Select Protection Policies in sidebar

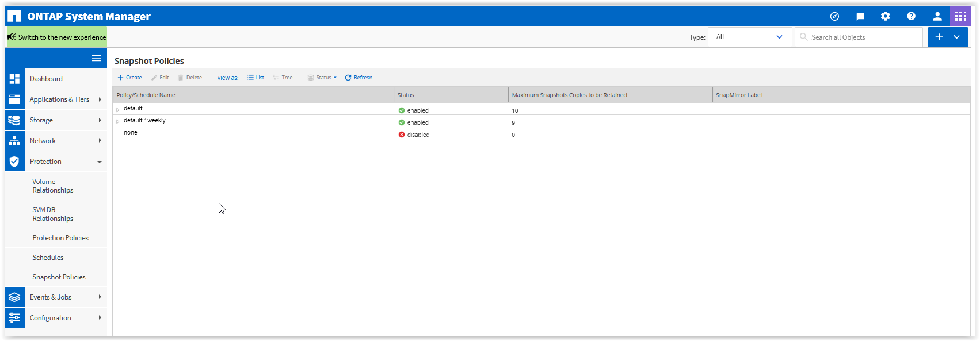[x=60, y=238]
